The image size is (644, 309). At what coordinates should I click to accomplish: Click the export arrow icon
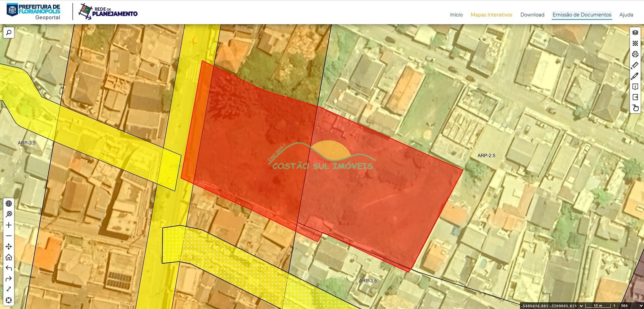[635, 97]
